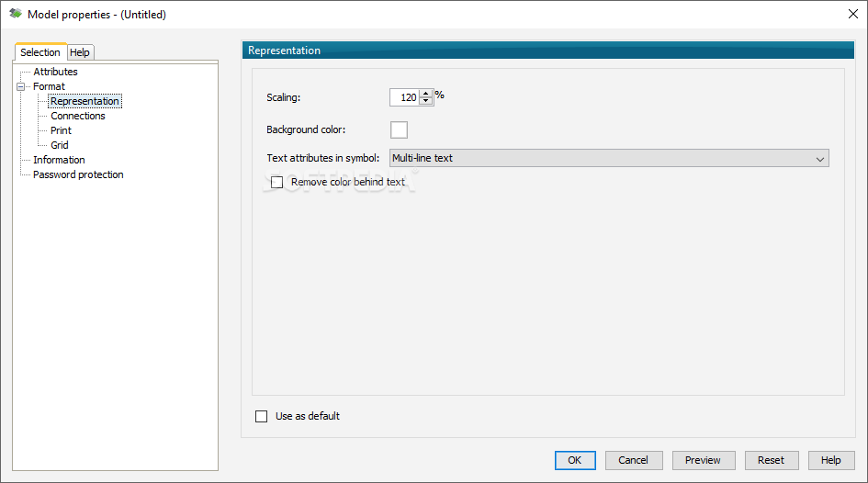Screen dimensions: 868x483
Task: Click the Reset button
Action: 772,460
